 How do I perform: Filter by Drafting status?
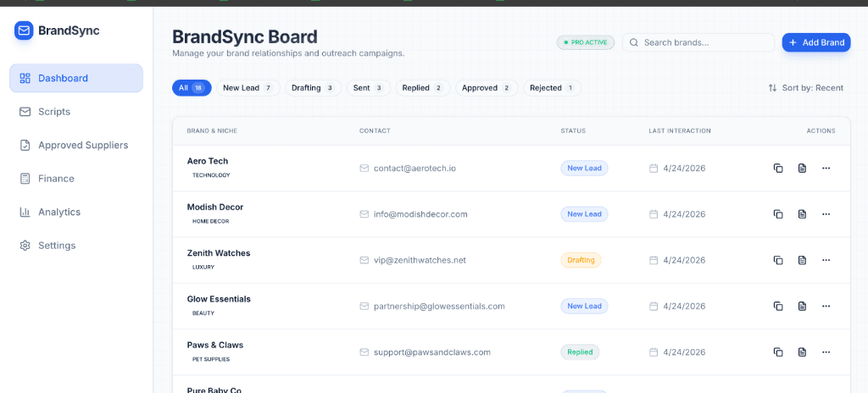(x=314, y=88)
